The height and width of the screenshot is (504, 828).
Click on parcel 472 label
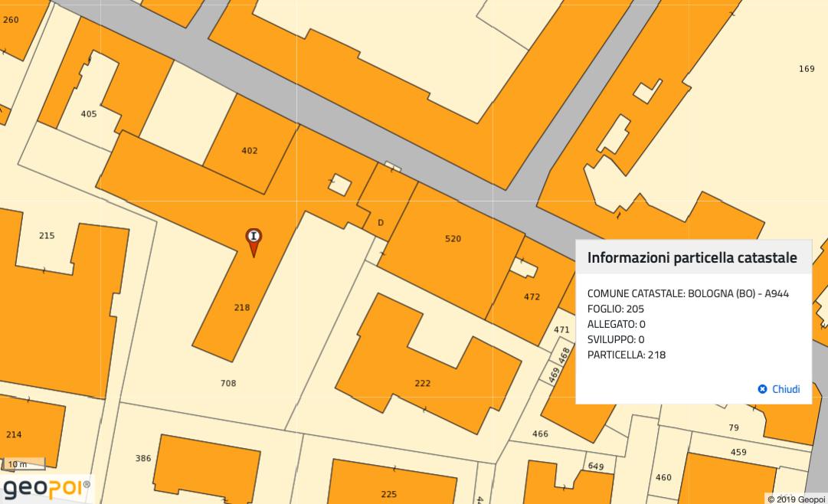[x=532, y=297]
